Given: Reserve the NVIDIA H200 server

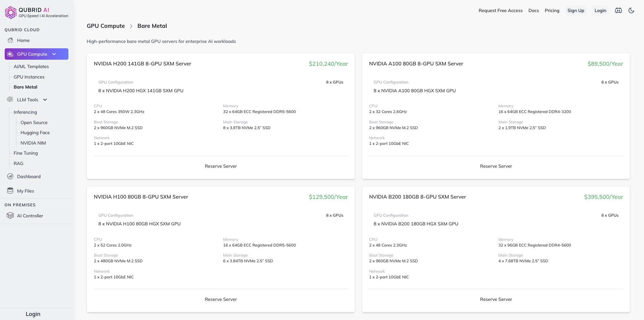Looking at the screenshot, I should [221, 166].
